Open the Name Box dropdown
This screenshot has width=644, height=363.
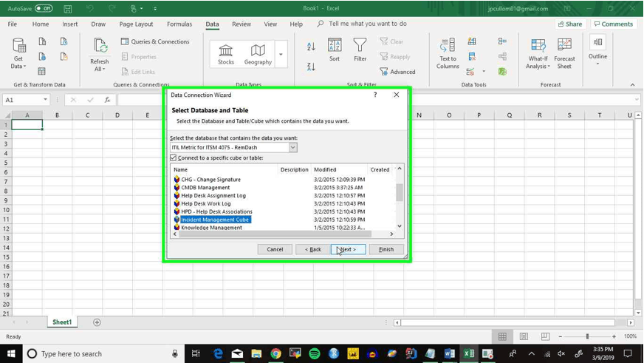point(45,100)
